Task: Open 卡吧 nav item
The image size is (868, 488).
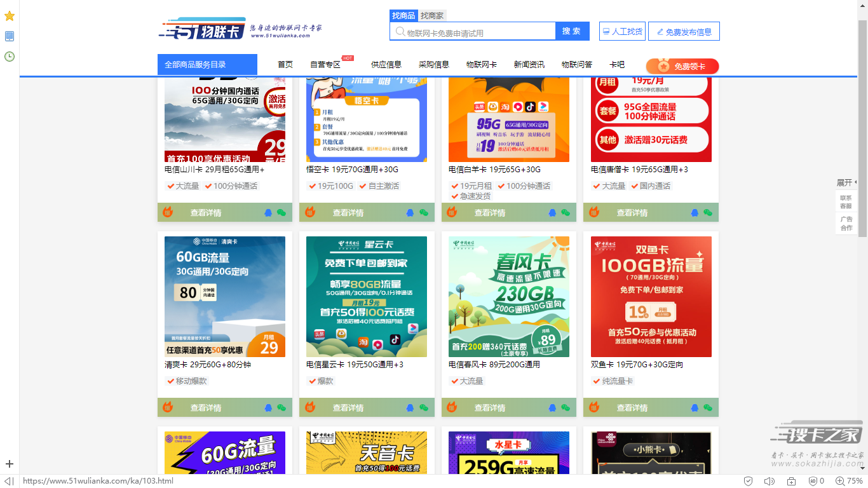Action: [617, 65]
